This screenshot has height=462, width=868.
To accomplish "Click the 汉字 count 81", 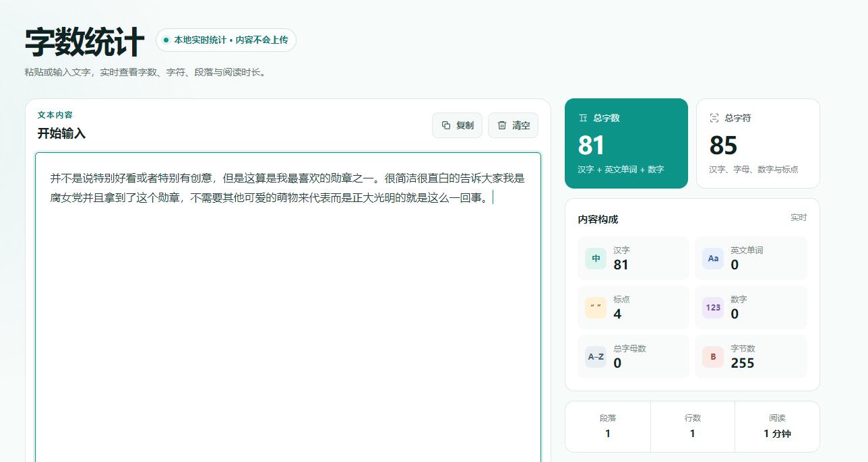I will 621,265.
